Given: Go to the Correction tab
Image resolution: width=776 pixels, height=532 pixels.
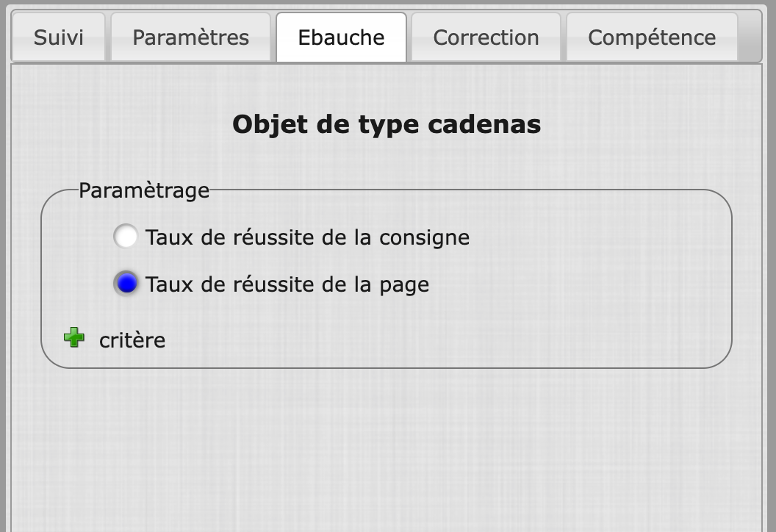Looking at the screenshot, I should click(486, 37).
